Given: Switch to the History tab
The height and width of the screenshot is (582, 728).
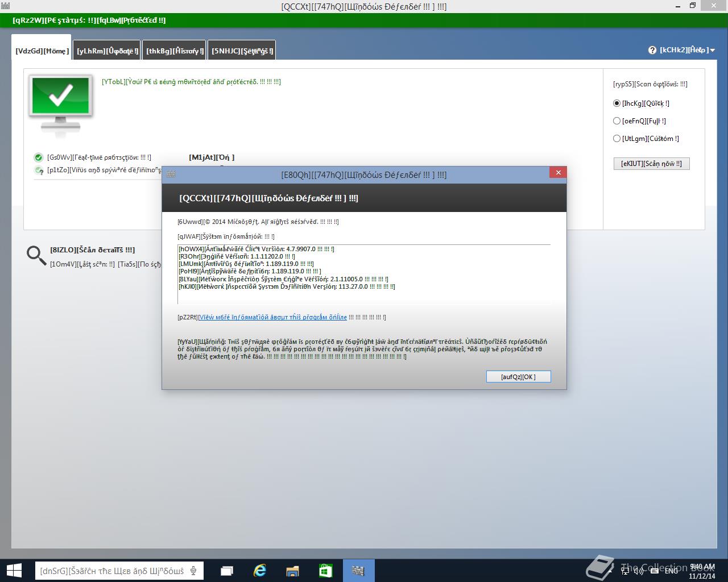Looking at the screenshot, I should [175, 51].
